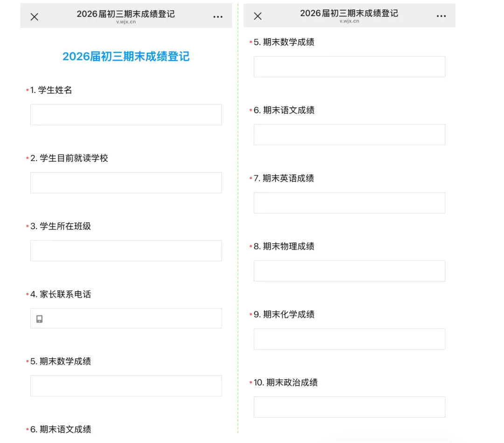The image size is (504, 443).
Task: Open the "..." more options menu on right panel
Action: pos(441,15)
